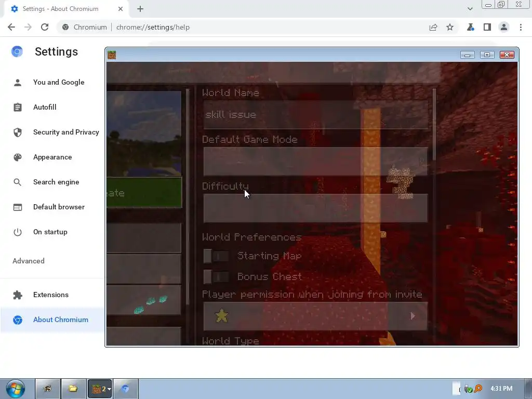Image resolution: width=532 pixels, height=399 pixels.
Task: Close the Minecraft window
Action: [507, 55]
